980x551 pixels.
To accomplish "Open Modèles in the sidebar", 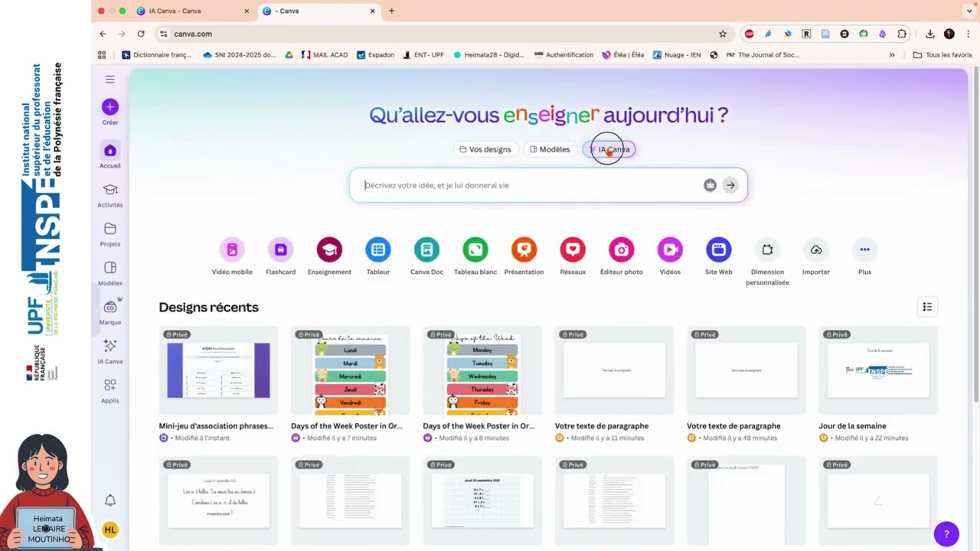I will tap(110, 273).
